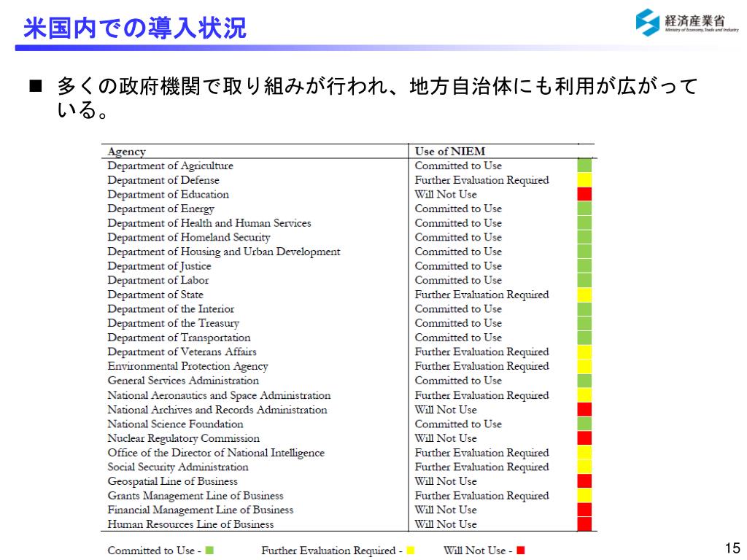Click General Services Administration text
This screenshot has width=747, height=560.
[183, 381]
